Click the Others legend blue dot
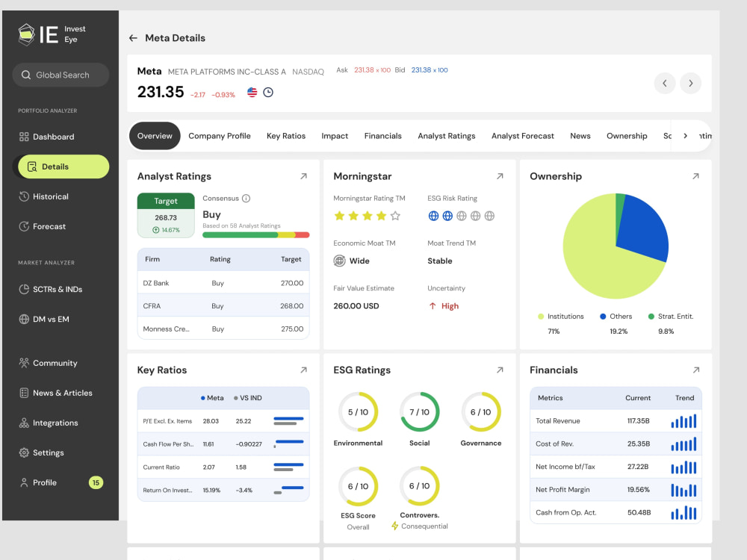Image resolution: width=747 pixels, height=560 pixels. (603, 317)
